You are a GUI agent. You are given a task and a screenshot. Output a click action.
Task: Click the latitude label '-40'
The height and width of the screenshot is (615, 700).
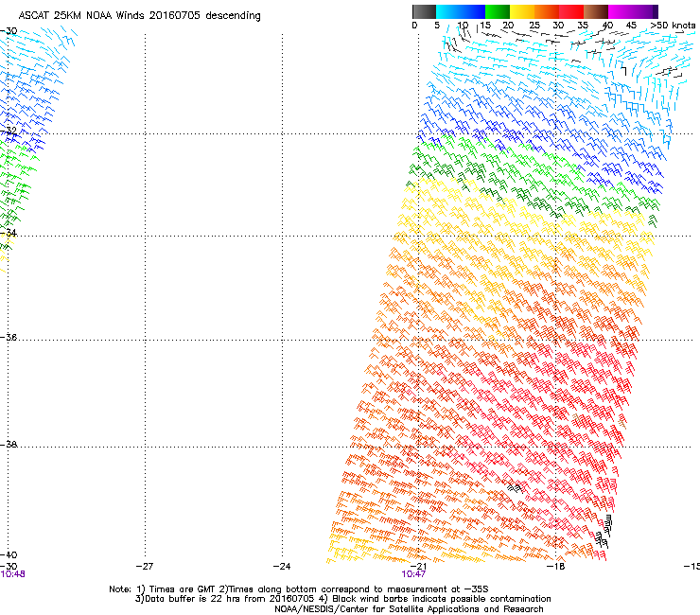point(9,554)
